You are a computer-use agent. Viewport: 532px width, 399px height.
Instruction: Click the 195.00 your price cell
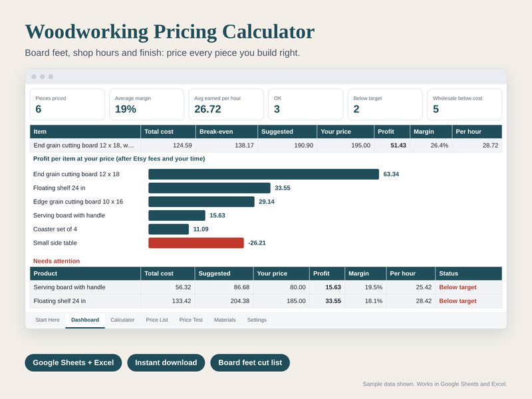click(x=345, y=145)
